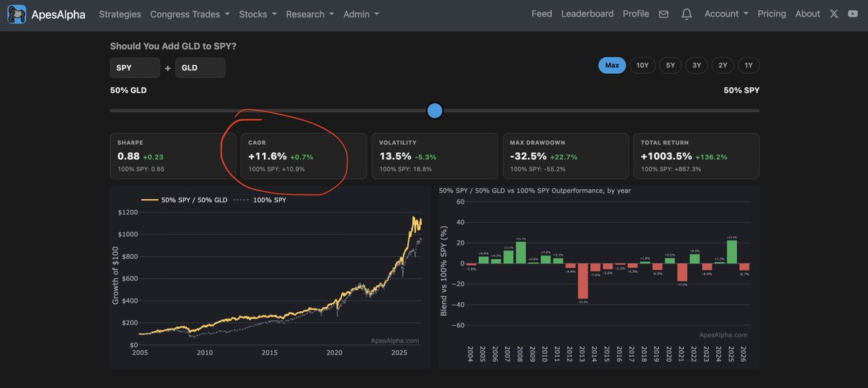This screenshot has width=868, height=388.
Task: Click the '50% GLD' slider label
Action: 128,90
